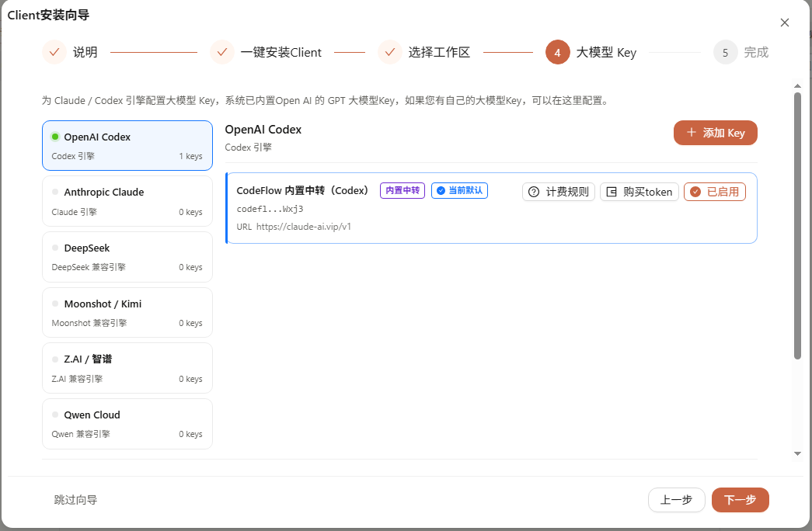Click the 选择工作区 step label
The width and height of the screenshot is (812, 531).
coord(439,52)
